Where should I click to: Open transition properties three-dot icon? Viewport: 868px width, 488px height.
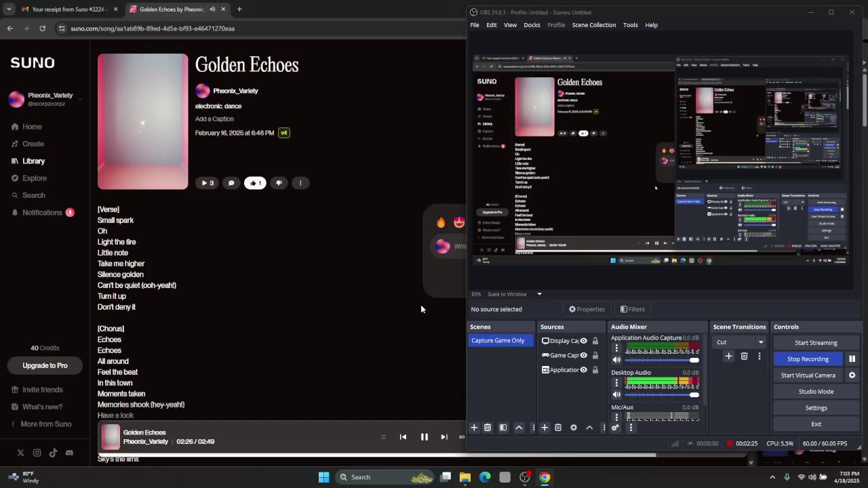[759, 356]
